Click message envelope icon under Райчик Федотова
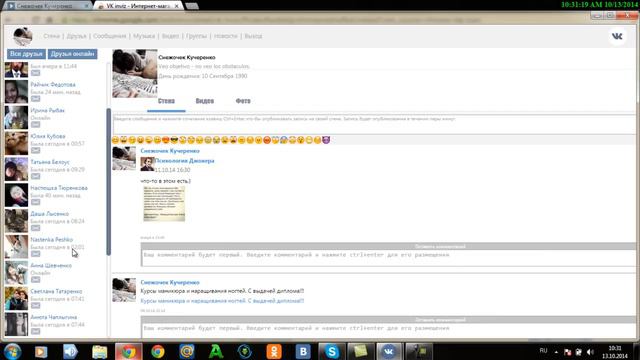This screenshot has height=360, width=640. pos(36,99)
